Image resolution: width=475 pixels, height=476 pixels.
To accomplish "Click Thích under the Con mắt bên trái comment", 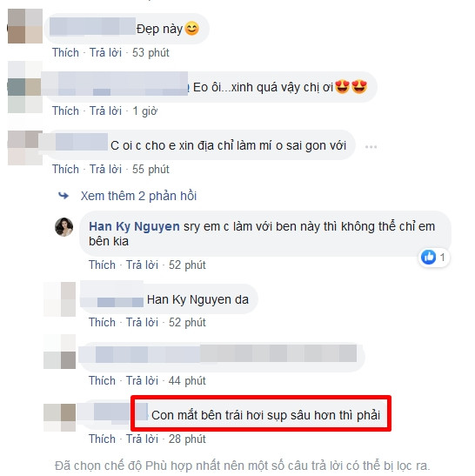I will pyautogui.click(x=102, y=439).
